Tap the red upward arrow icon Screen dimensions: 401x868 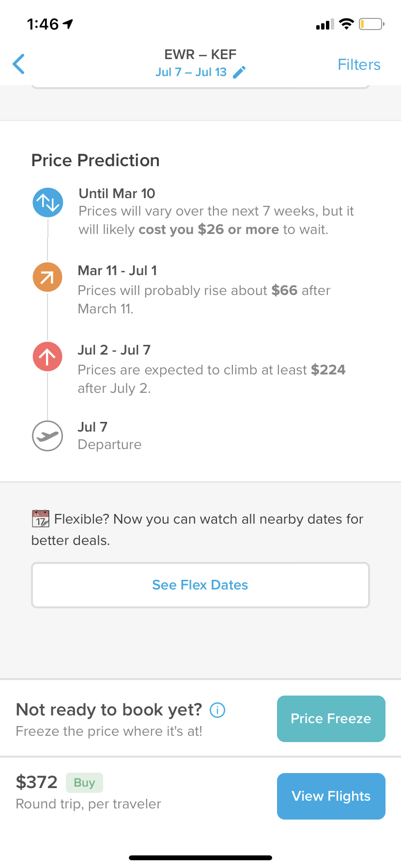[x=47, y=356]
